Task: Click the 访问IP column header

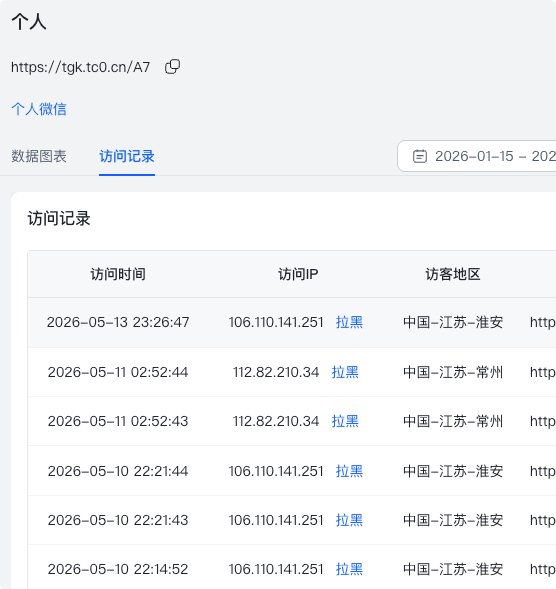Action: click(298, 274)
